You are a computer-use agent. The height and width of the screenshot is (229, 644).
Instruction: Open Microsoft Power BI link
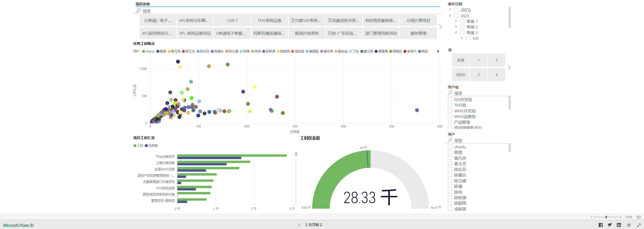point(18,225)
